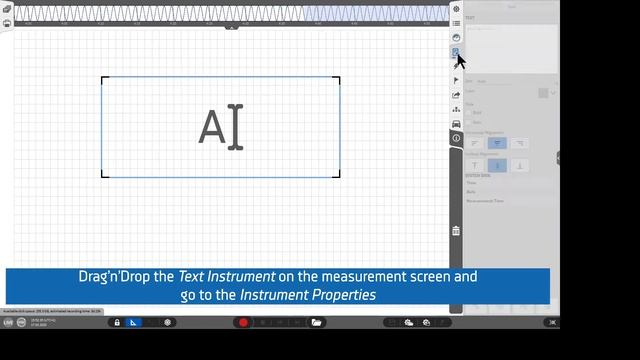Select the Instrument Properties icon

(456, 52)
